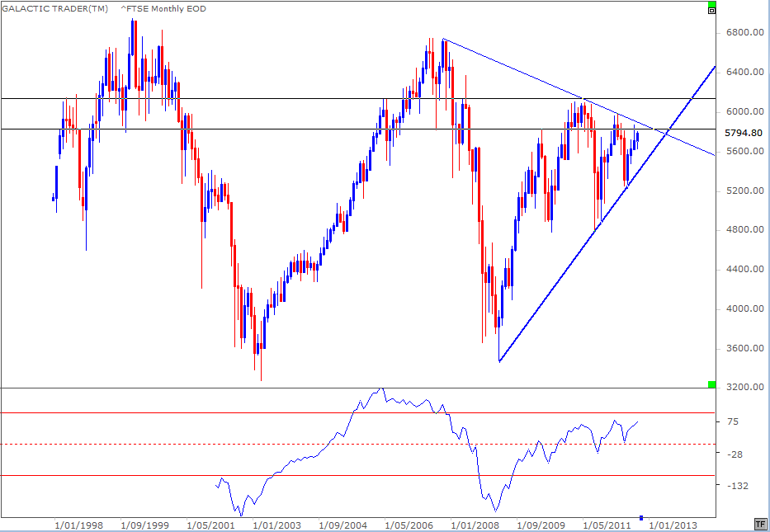Click the 6400.00 price axis label
This screenshot has width=770, height=532.
click(x=744, y=72)
